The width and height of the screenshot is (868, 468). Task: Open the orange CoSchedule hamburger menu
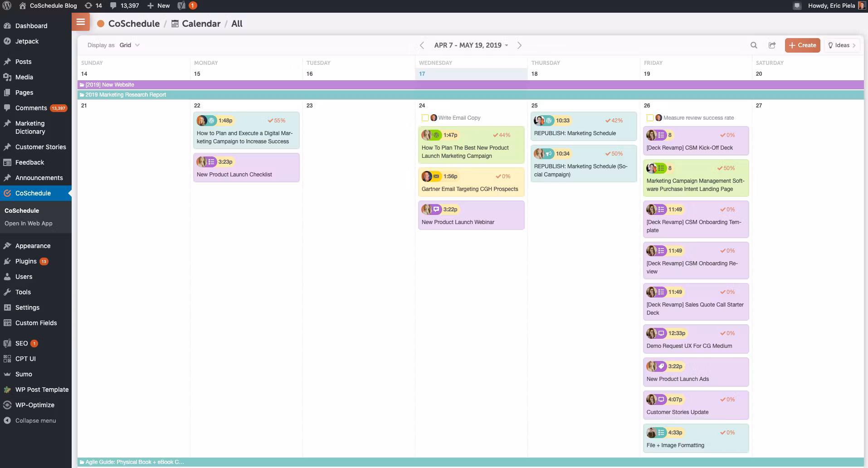tap(81, 22)
